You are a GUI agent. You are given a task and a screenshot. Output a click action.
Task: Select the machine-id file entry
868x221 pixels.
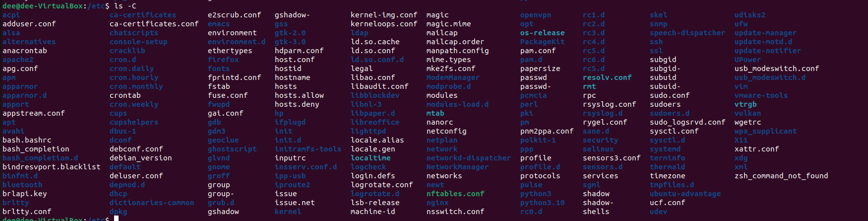point(372,212)
